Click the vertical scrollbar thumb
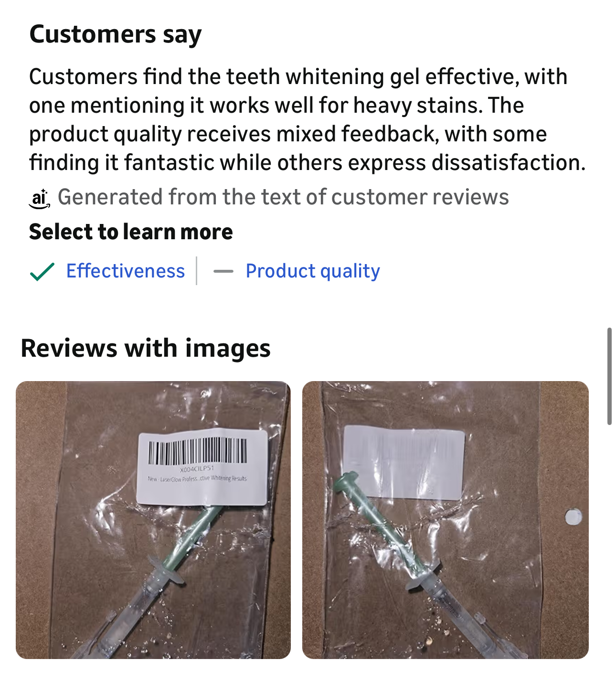This screenshot has height=681, width=616. (609, 376)
